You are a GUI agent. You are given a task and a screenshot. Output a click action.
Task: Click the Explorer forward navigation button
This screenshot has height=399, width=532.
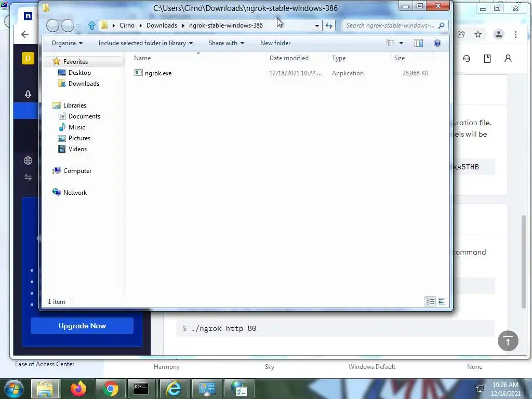(68, 25)
